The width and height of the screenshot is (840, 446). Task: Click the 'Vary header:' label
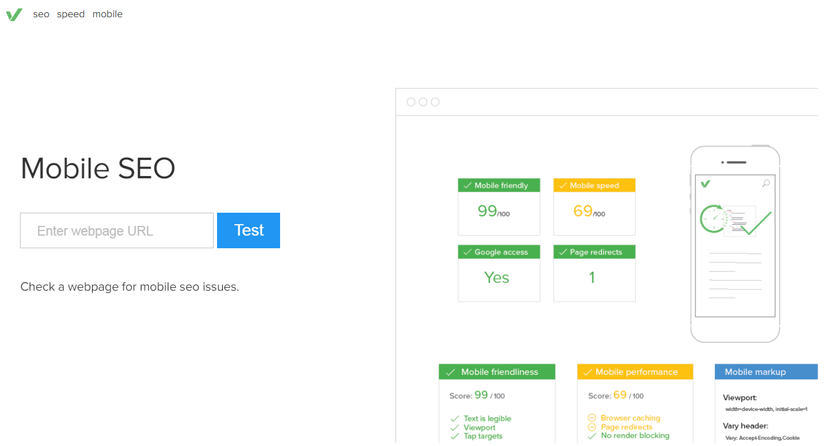pos(745,426)
